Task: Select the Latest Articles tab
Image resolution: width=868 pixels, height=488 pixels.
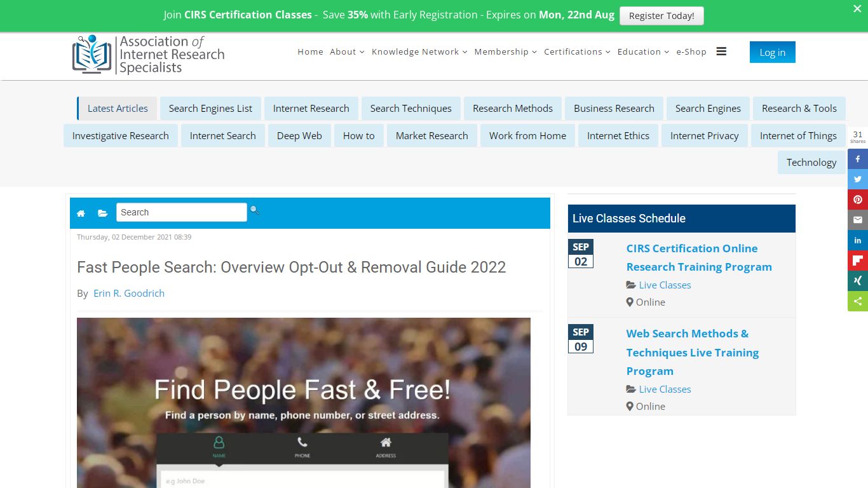Action: click(118, 109)
